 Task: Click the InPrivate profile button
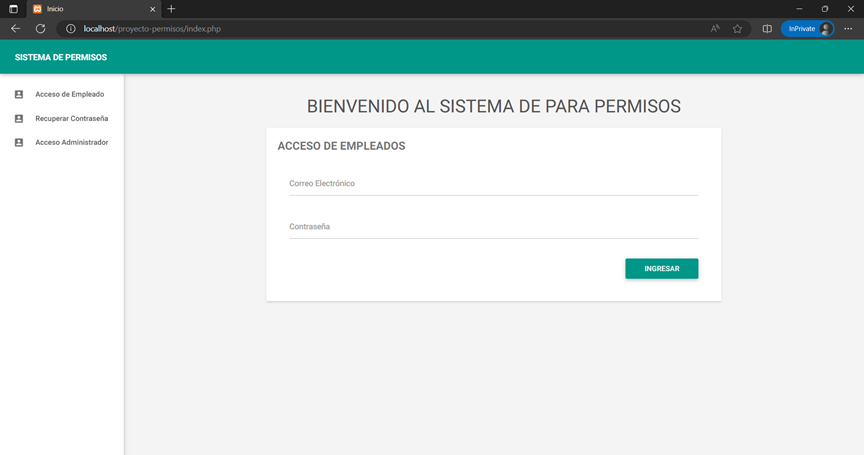tap(808, 29)
